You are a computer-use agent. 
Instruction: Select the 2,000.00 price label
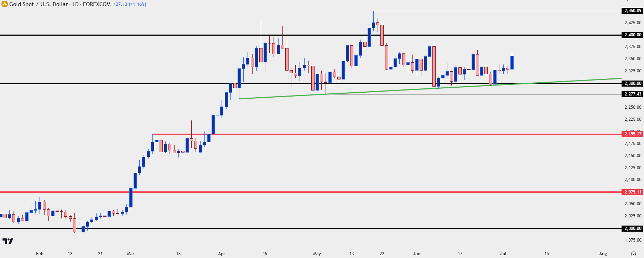point(633,228)
